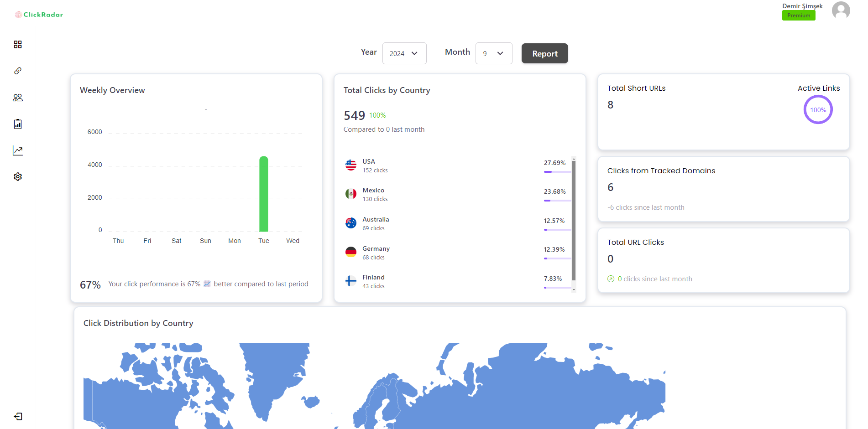
Task: Click the chart emoji in performance text
Action: [207, 284]
